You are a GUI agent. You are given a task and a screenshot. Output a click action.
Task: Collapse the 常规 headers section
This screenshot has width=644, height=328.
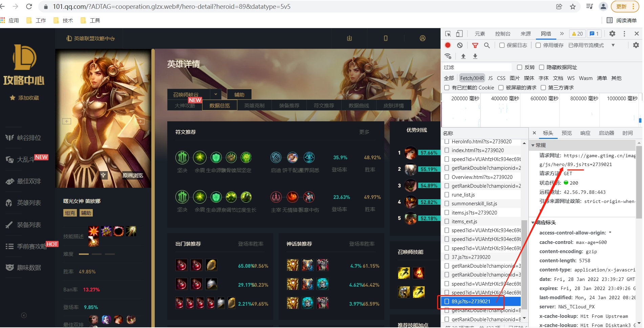(x=533, y=145)
